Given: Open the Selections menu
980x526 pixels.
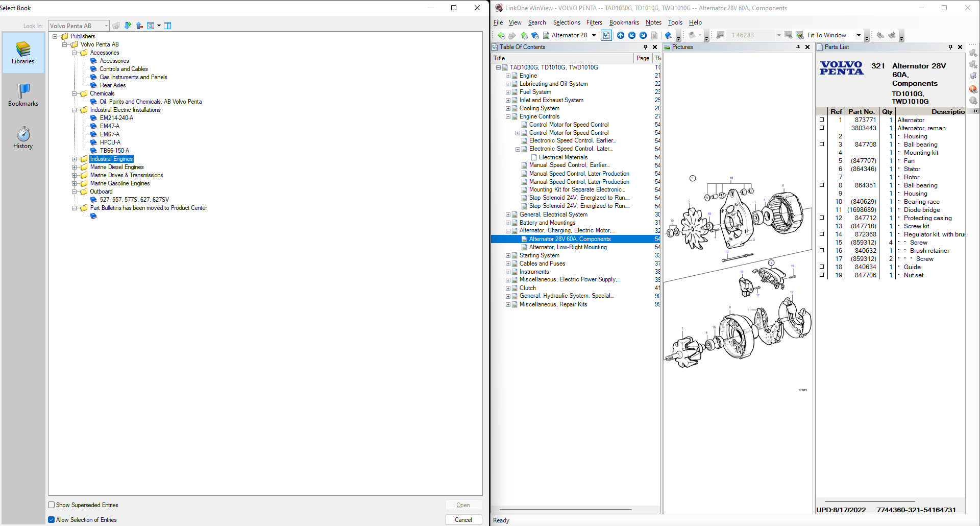Looking at the screenshot, I should pyautogui.click(x=567, y=22).
